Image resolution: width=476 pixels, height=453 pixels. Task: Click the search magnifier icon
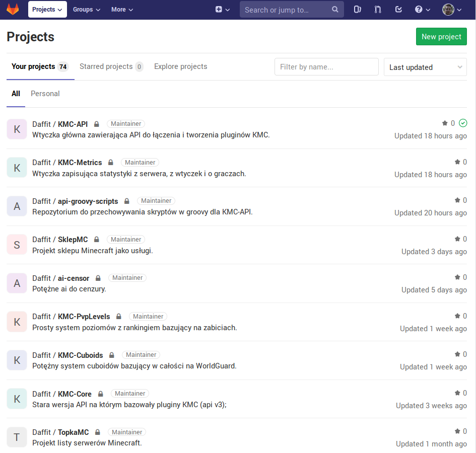[x=335, y=10]
